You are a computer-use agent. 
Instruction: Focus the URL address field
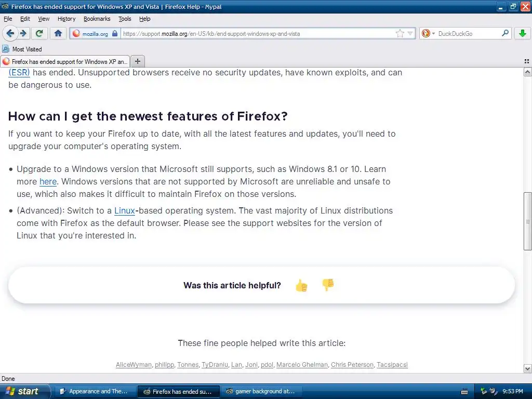pos(258,33)
